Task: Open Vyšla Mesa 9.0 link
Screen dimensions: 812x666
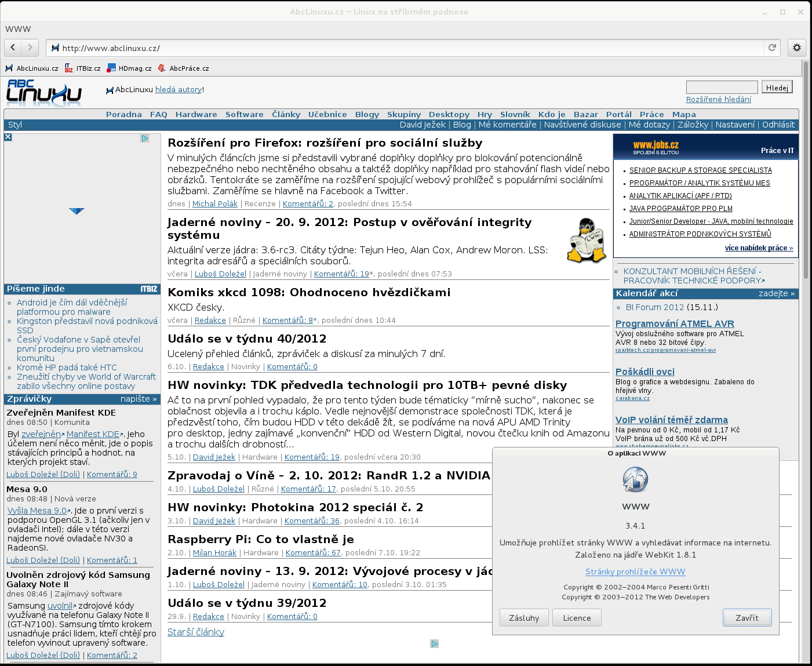Action: [37, 511]
